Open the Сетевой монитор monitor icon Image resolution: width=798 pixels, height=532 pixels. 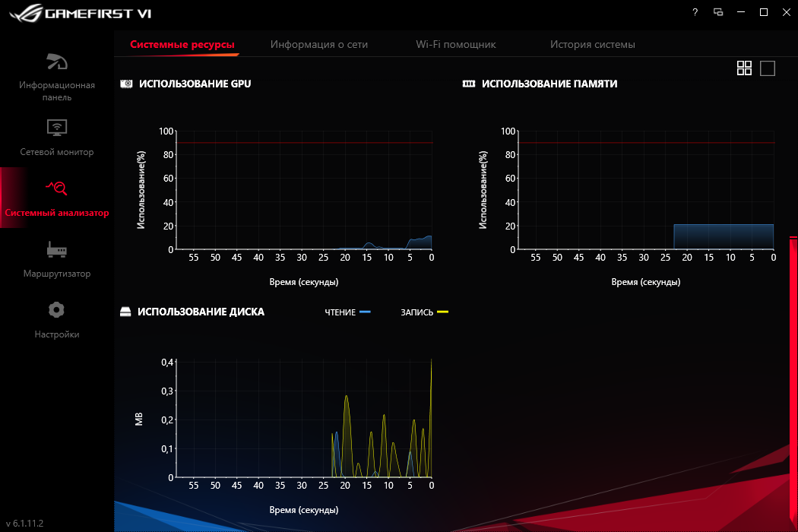(x=57, y=127)
